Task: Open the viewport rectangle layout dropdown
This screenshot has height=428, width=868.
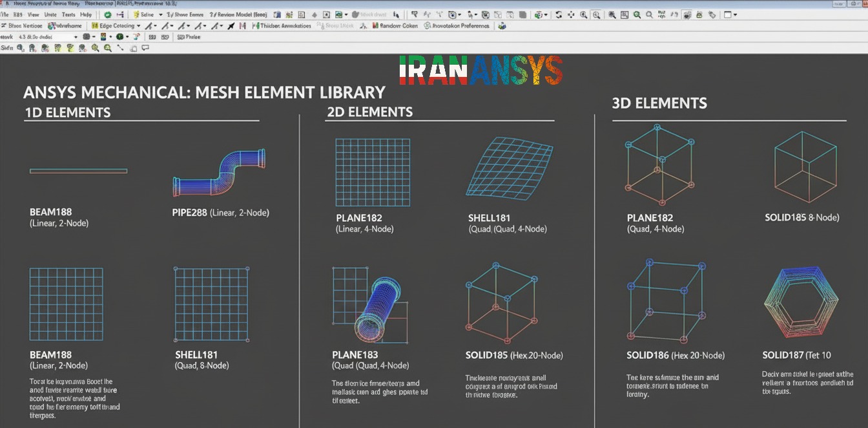Action: [730, 15]
